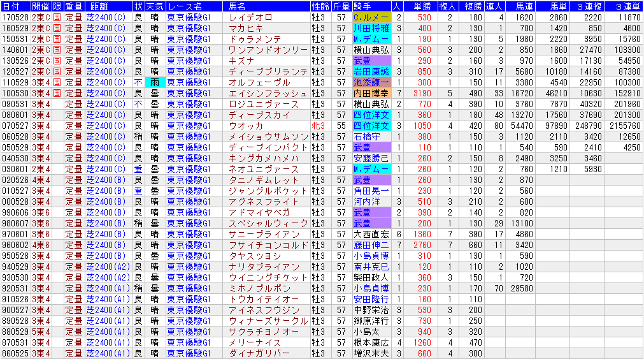Open 東京優駿G1 link in the ディープインパクト row
The image size is (644, 359).
(x=189, y=147)
